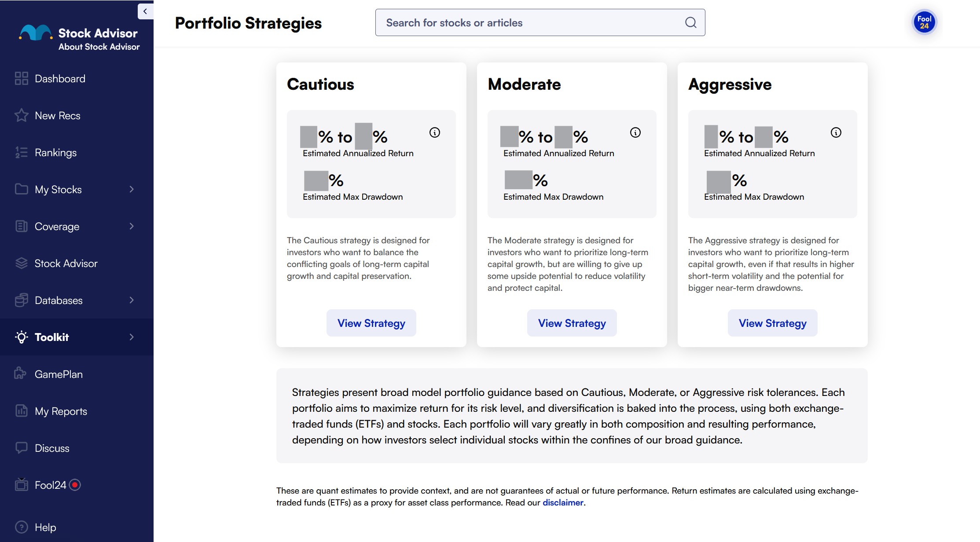Show Moderate return estimate info icon

pos(635,132)
